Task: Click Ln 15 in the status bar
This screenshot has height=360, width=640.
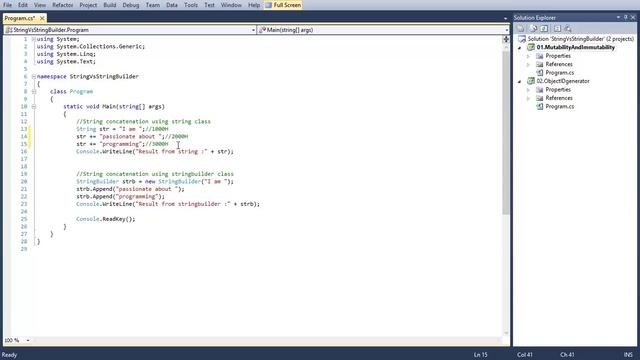Action: [x=480, y=355]
